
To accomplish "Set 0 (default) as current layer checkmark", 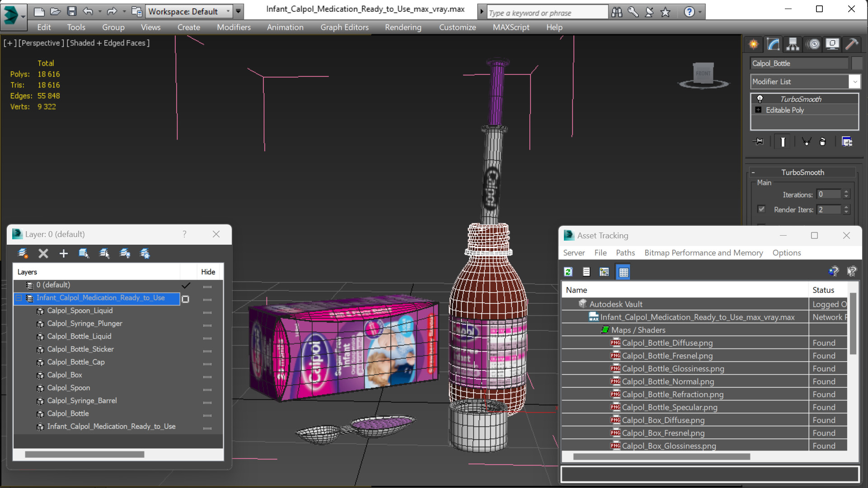I will 186,285.
